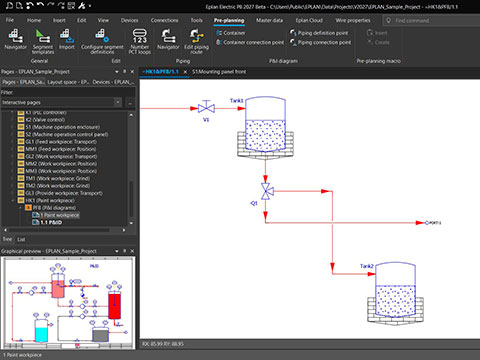Click the page tree horizontal scroll-right arrow
This screenshot has width=480, height=360.
coord(124,230)
